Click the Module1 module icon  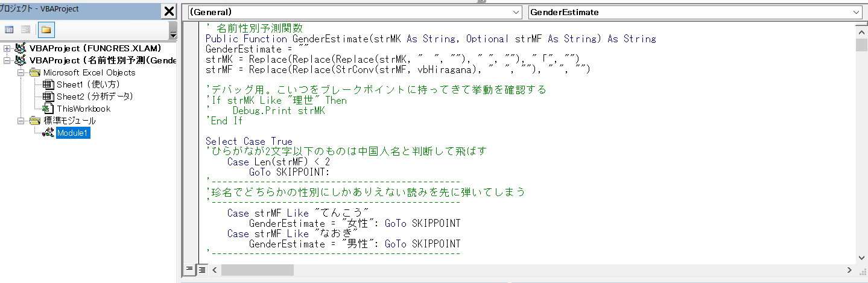(48, 133)
